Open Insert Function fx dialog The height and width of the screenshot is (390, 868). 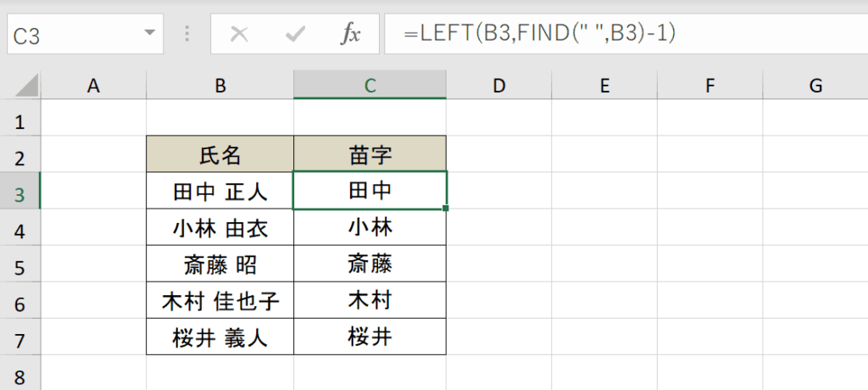click(x=350, y=35)
